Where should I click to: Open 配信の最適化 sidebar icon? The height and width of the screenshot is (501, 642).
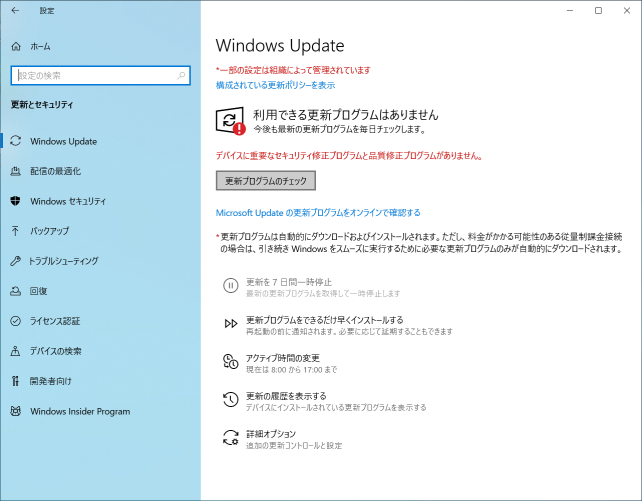click(16, 171)
